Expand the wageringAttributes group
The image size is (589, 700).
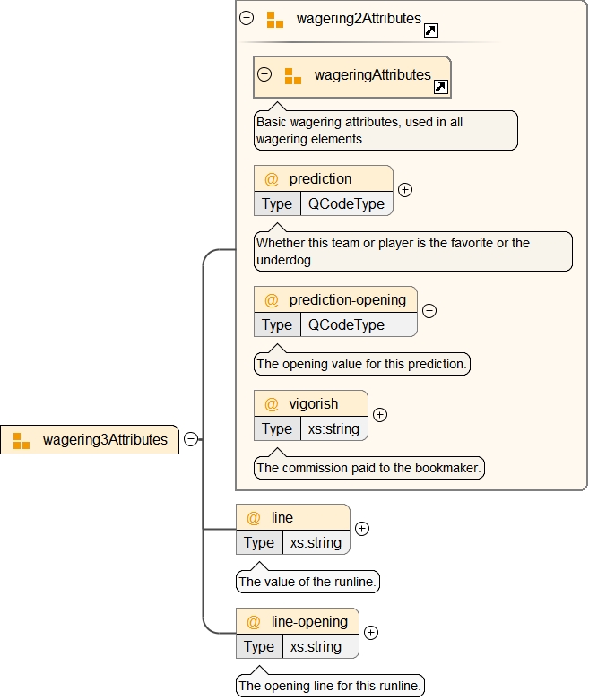click(x=264, y=74)
